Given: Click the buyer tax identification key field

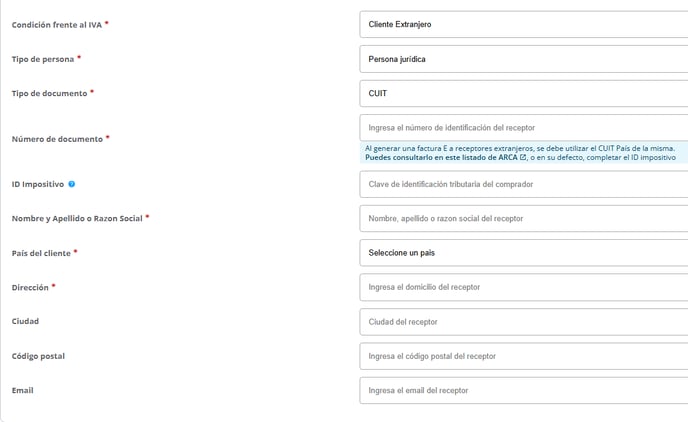Looking at the screenshot, I should click(522, 185).
